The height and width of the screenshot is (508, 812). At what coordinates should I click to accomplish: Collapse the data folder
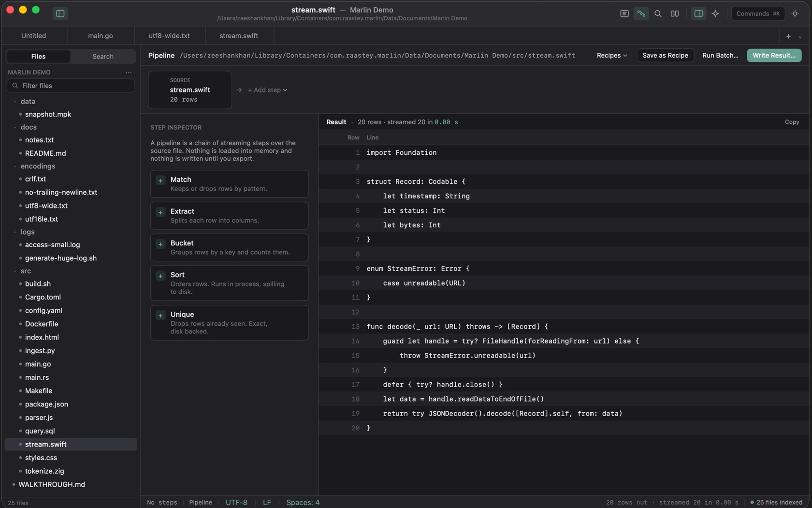point(15,102)
